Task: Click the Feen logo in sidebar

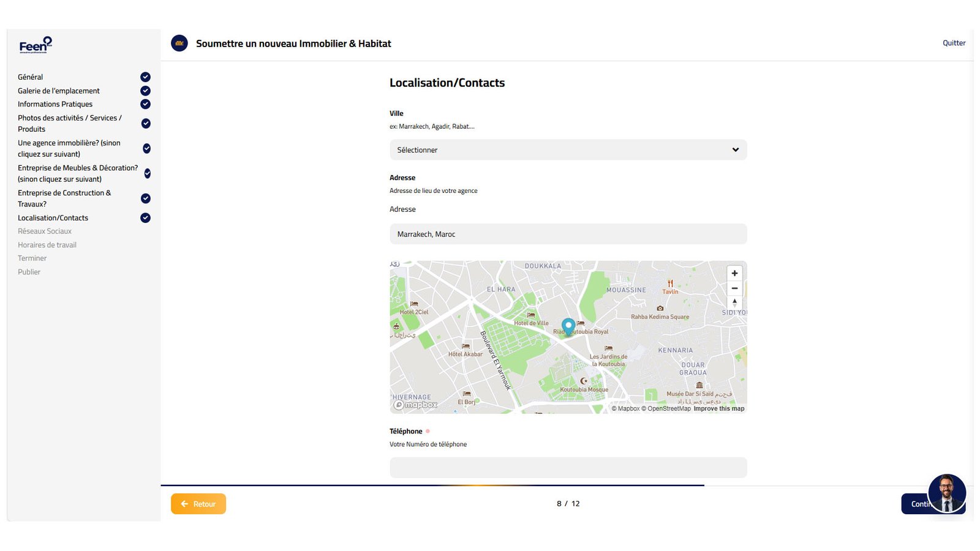Action: pos(36,45)
